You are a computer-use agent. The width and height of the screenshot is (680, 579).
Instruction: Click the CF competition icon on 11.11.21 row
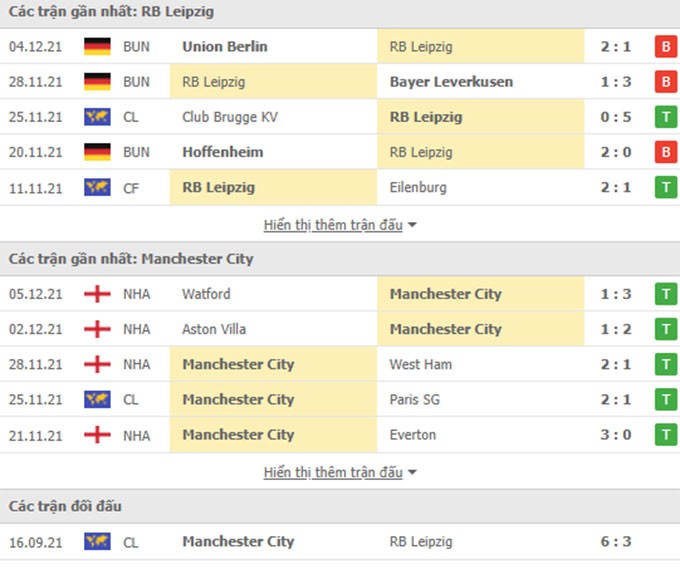coord(97,187)
